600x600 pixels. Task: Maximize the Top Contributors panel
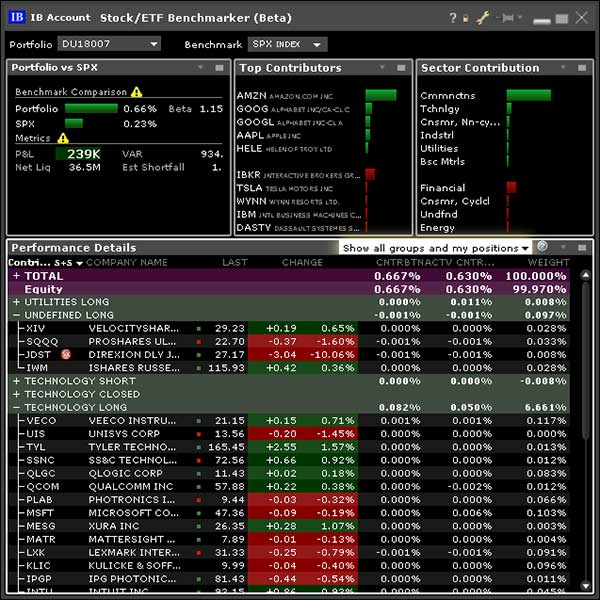coord(401,68)
